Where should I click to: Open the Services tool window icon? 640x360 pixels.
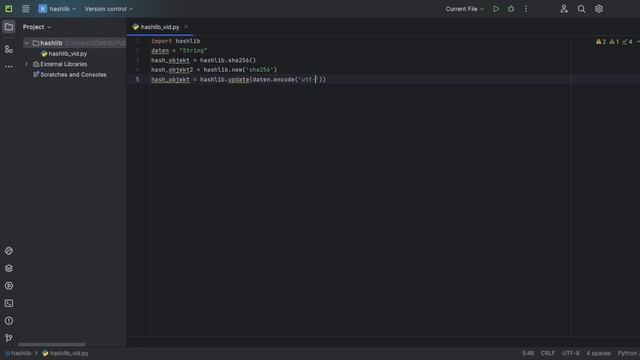click(9, 286)
